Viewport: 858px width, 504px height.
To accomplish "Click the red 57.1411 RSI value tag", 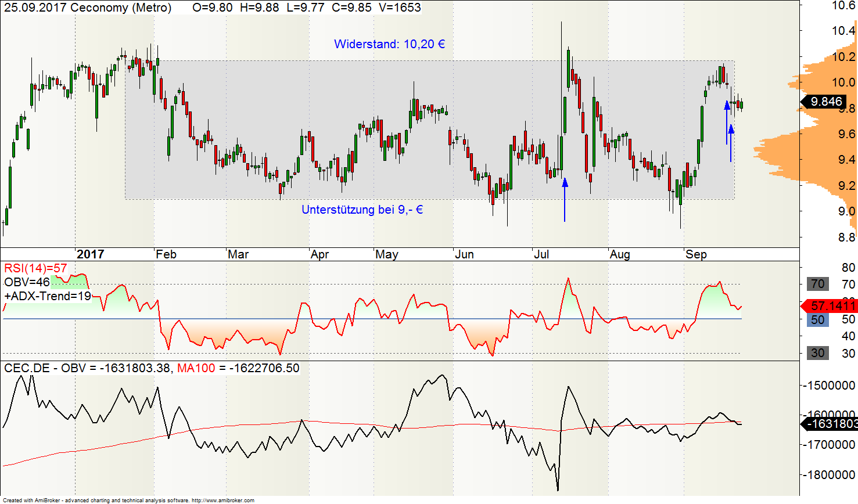I will (x=829, y=305).
